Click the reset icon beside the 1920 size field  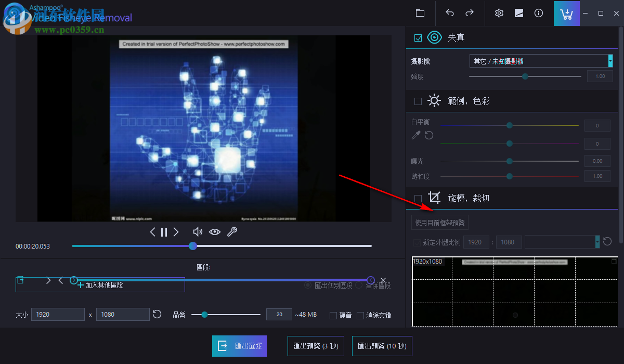(x=157, y=314)
